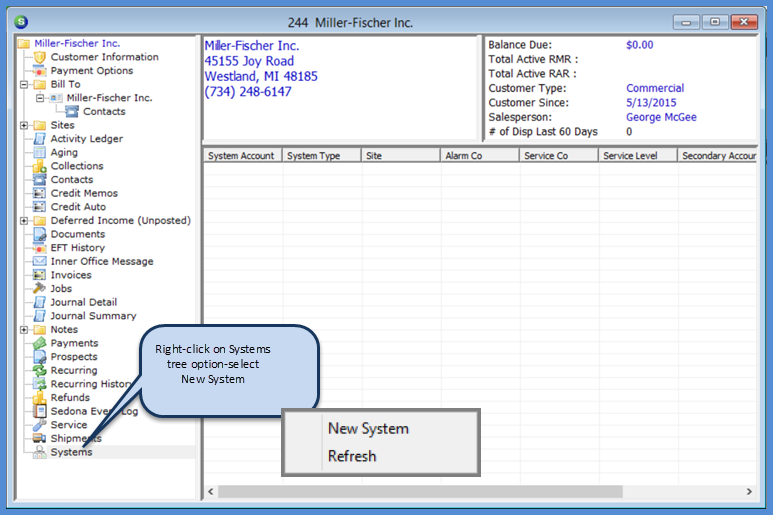Click the Shipments truck icon
Screen dimensions: 773x515
click(39, 438)
